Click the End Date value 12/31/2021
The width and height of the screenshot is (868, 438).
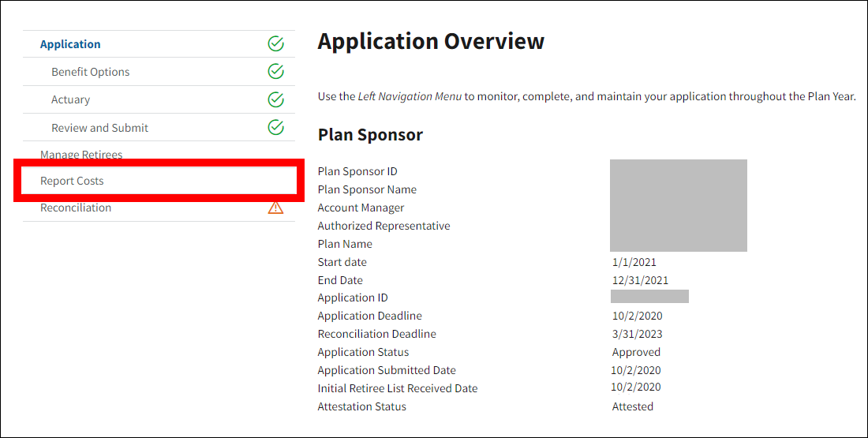click(x=640, y=280)
